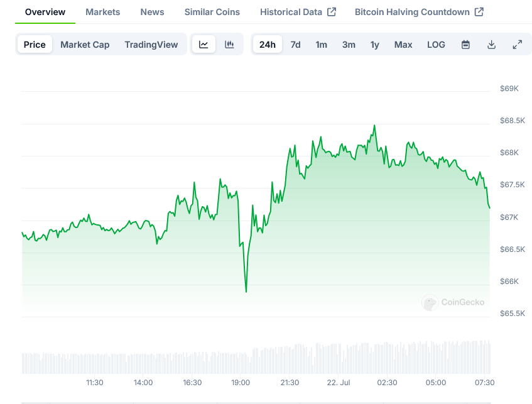This screenshot has height=404, width=532.
Task: Switch chart to Market Cap
Action: point(85,45)
